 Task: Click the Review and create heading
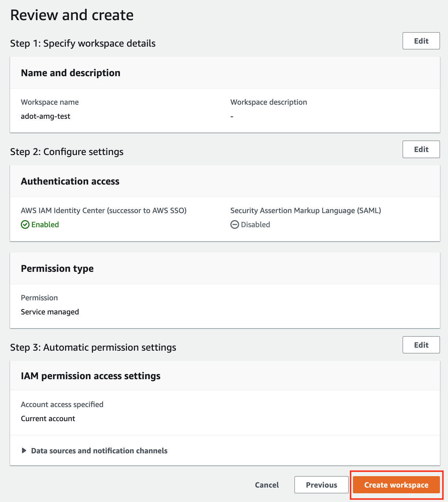(x=72, y=15)
